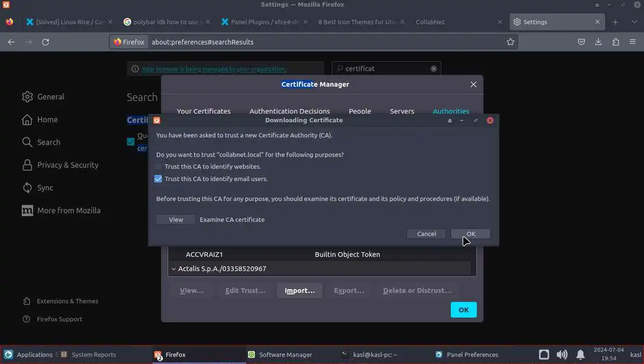Image resolution: width=644 pixels, height=364 pixels.
Task: Switch to the Authentication Decisions tab
Action: pos(289,111)
